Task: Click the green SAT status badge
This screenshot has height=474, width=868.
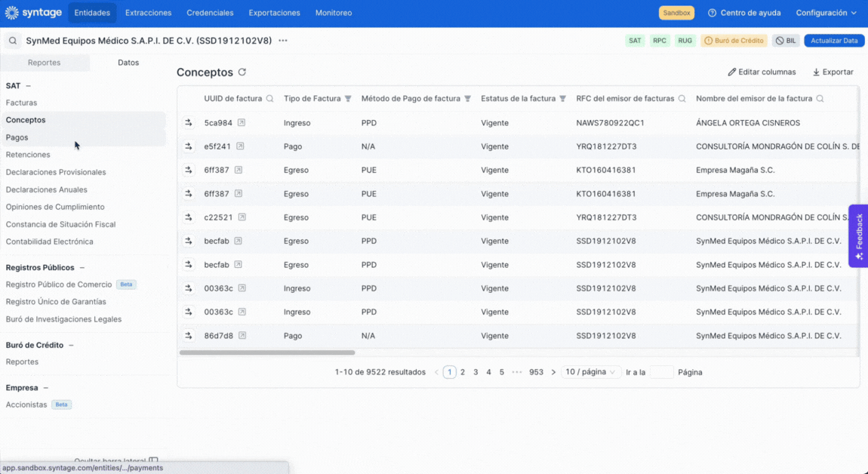Action: (x=635, y=41)
